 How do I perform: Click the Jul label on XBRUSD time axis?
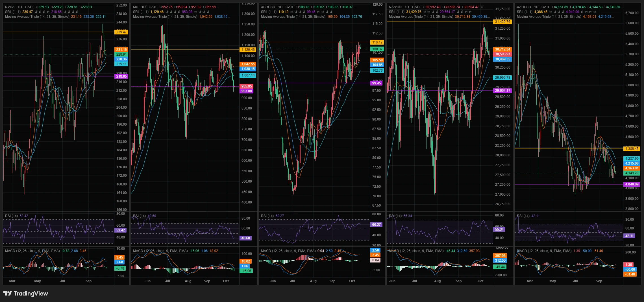point(293,281)
